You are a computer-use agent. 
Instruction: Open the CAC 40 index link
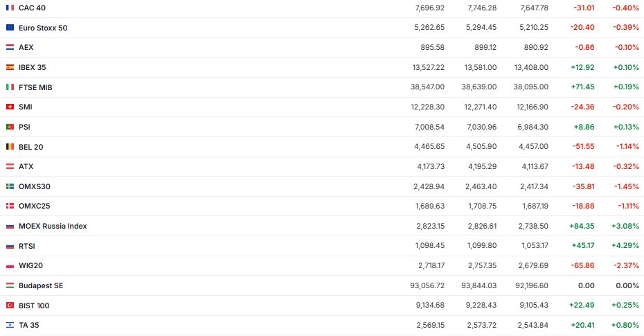click(x=33, y=7)
